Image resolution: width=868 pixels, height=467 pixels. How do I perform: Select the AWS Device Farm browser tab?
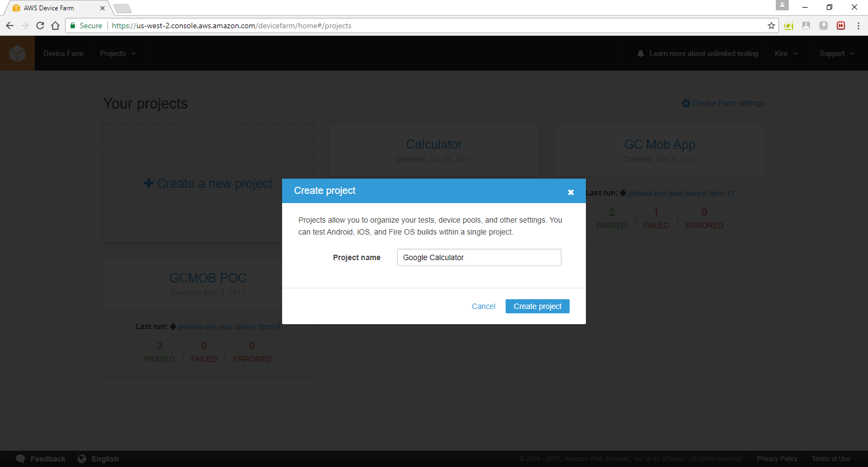coord(56,8)
